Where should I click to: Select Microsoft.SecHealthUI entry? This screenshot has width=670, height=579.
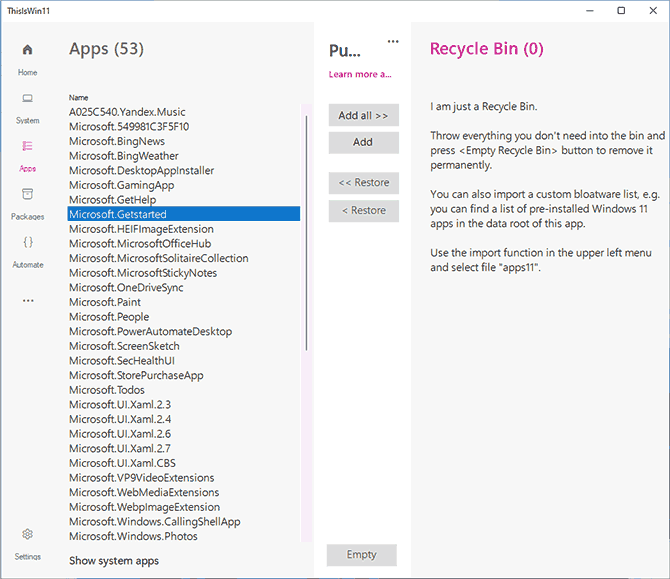coord(184,361)
